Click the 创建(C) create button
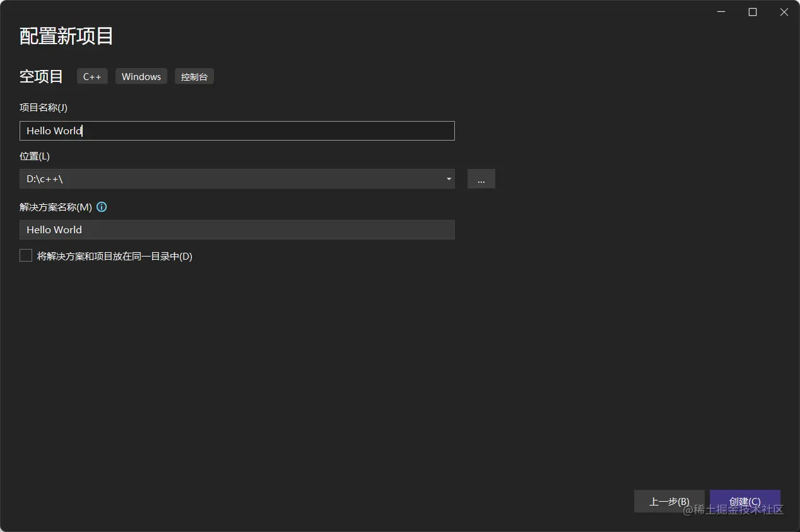The width and height of the screenshot is (800, 532). [x=745, y=502]
